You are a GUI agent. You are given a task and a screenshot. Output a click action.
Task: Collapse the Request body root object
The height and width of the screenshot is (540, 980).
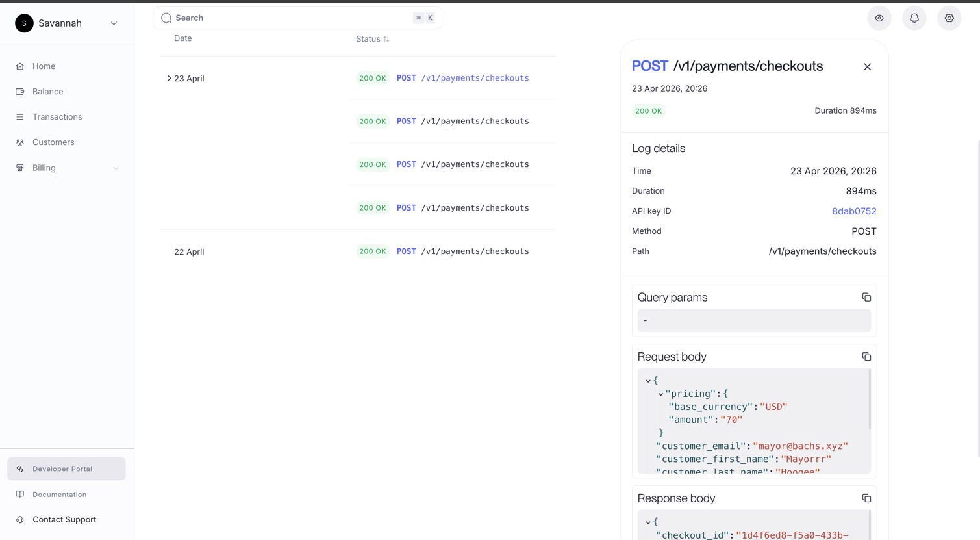pos(648,381)
